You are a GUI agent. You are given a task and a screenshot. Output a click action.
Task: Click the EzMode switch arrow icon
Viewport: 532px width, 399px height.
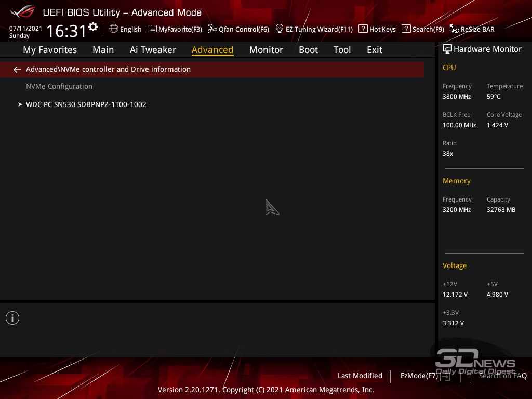click(x=445, y=376)
